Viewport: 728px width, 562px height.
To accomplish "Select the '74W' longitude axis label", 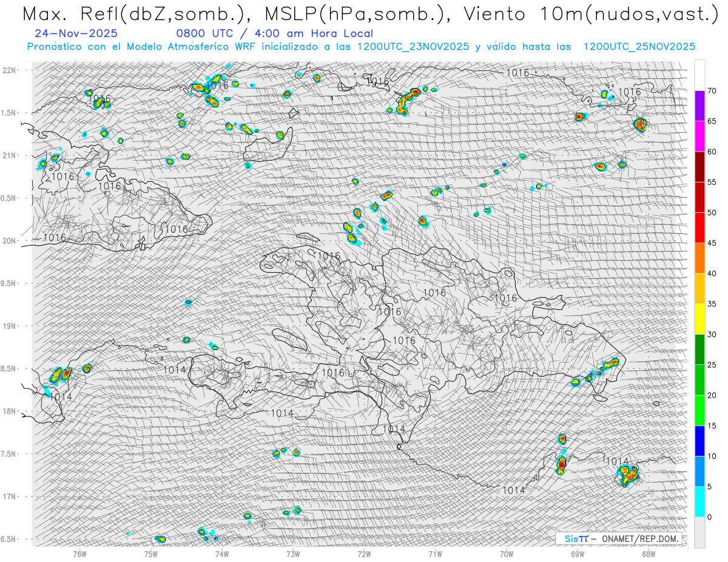I will coord(222,554).
